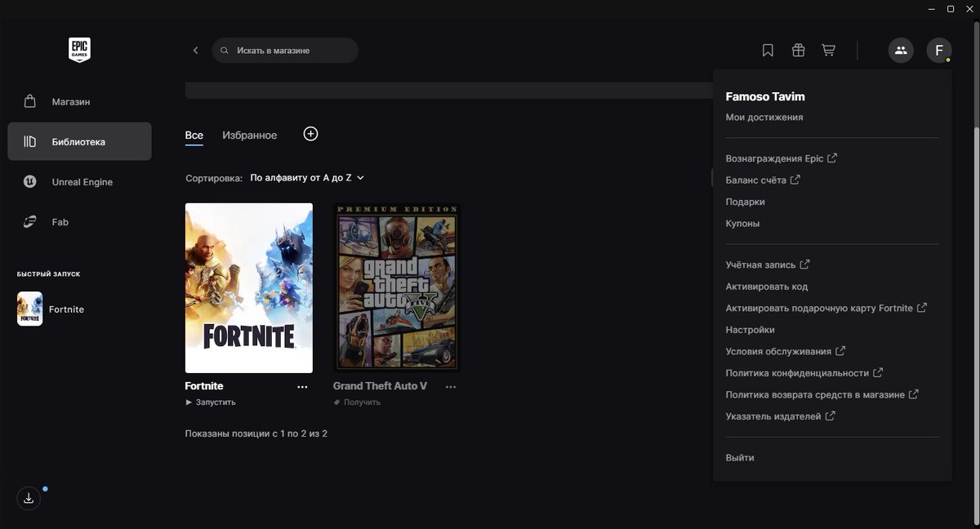Click the play triangle before Запустить

pos(189,402)
